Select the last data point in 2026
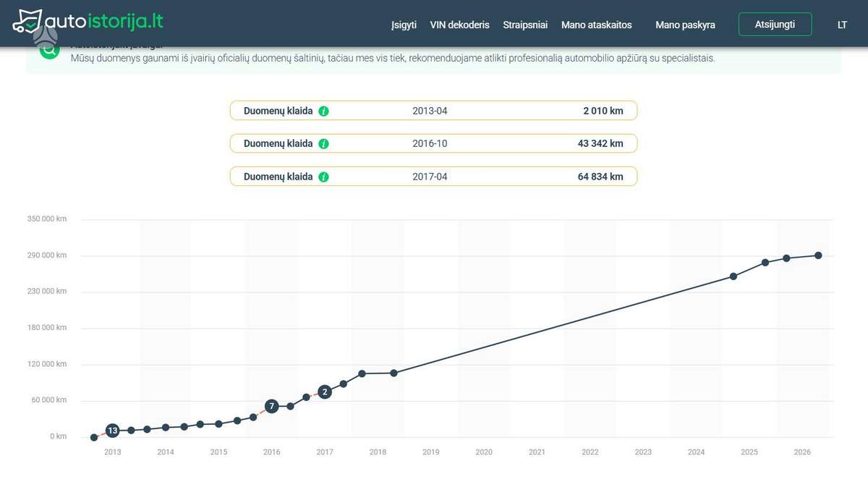This screenshot has width=868, height=490. (x=818, y=255)
